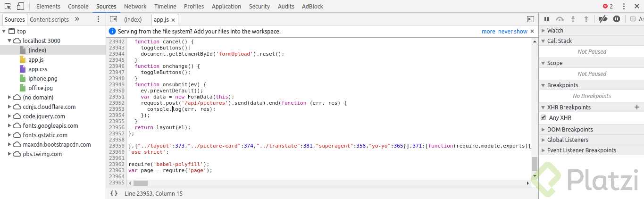Screen dimensions: 644x199
Task: Expand fonts.gstatic.com node
Action: click(x=10, y=135)
